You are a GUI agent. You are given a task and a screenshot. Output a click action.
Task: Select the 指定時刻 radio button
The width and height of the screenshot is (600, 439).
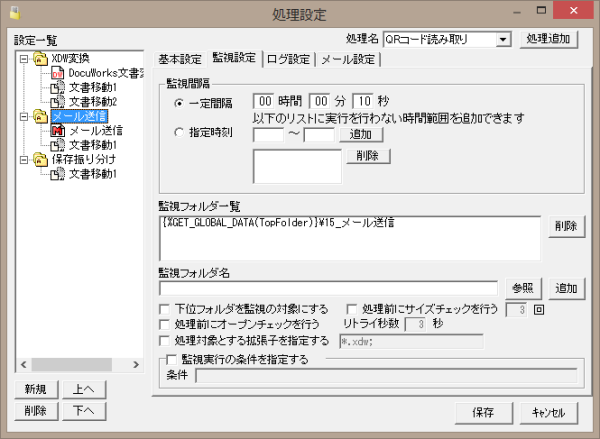pos(179,132)
